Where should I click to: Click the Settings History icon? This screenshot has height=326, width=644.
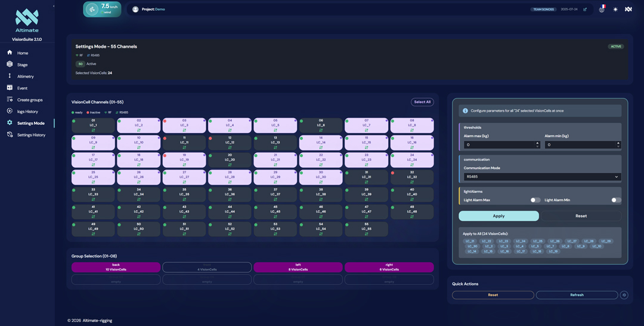point(10,135)
